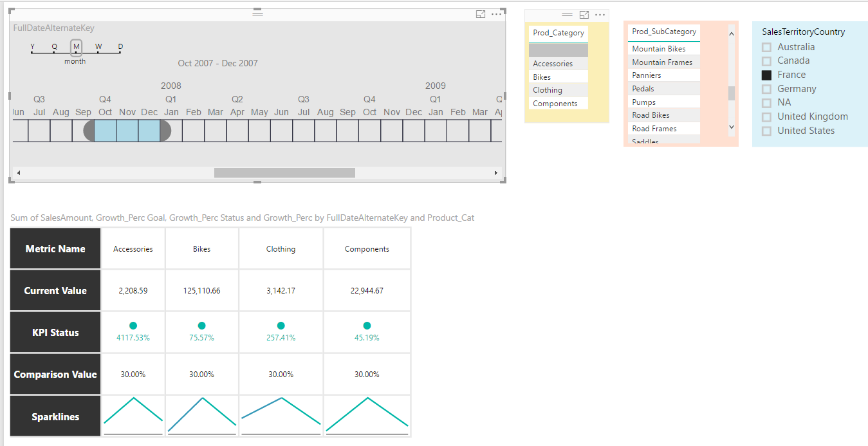The width and height of the screenshot is (868, 446).
Task: Select Accessories in Prod_Category slicer
Action: pyautogui.click(x=559, y=64)
